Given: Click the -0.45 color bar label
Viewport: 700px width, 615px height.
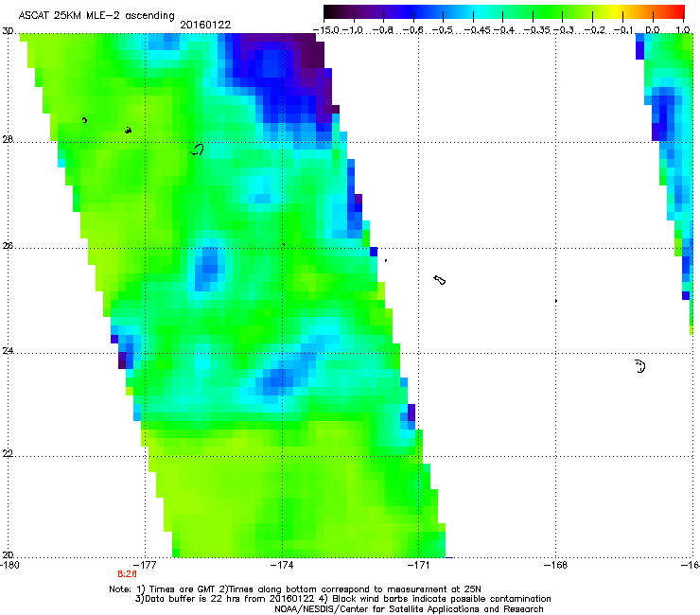Looking at the screenshot, I should [x=478, y=30].
